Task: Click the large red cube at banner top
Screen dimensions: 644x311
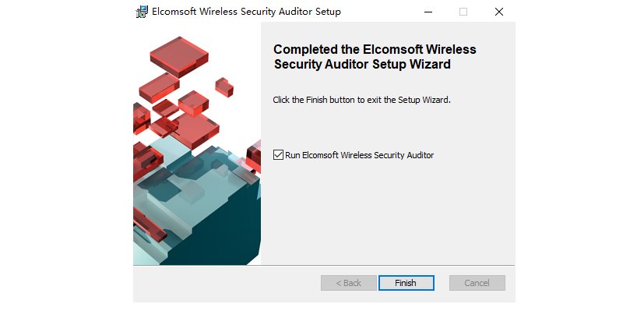Action: click(178, 56)
